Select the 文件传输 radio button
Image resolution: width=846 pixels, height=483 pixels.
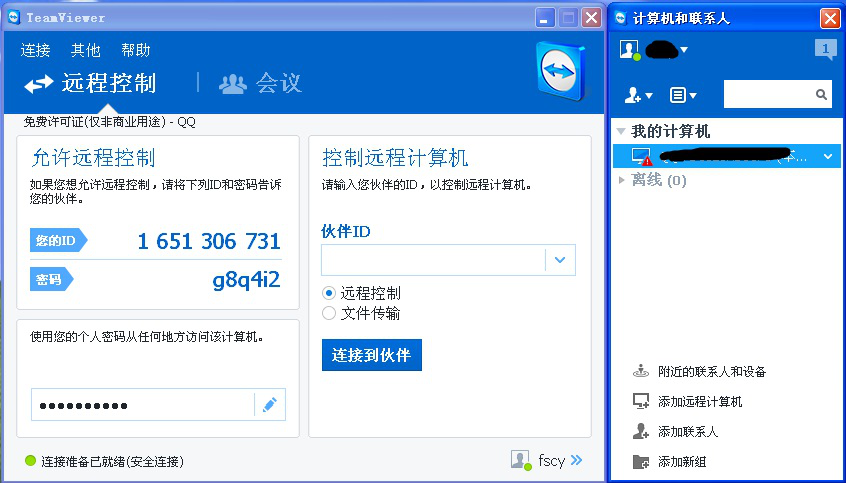pyautogui.click(x=329, y=313)
